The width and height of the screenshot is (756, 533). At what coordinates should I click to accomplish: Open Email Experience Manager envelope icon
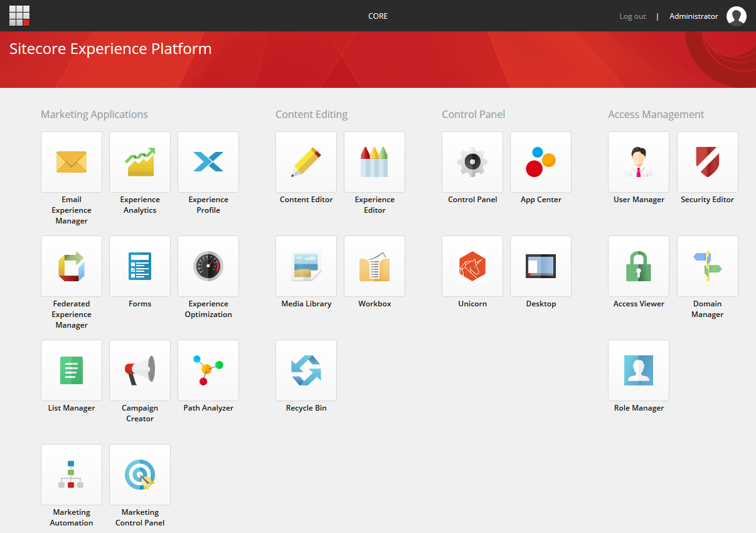coord(72,162)
